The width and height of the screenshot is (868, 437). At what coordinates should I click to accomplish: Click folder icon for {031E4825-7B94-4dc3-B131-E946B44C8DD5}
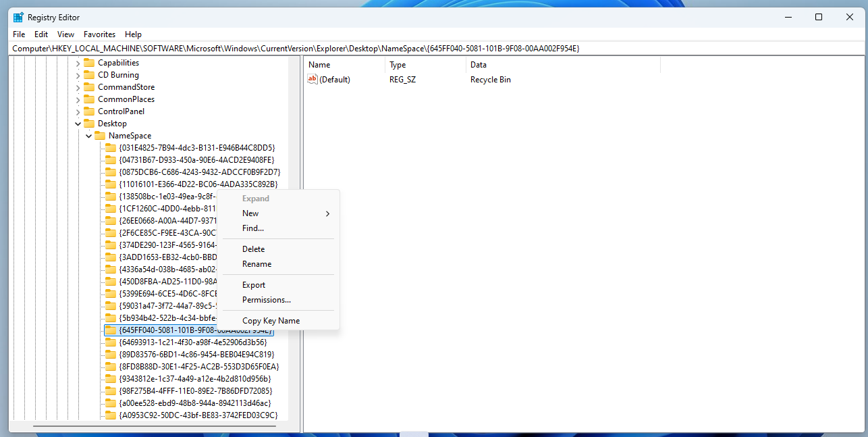(x=111, y=148)
